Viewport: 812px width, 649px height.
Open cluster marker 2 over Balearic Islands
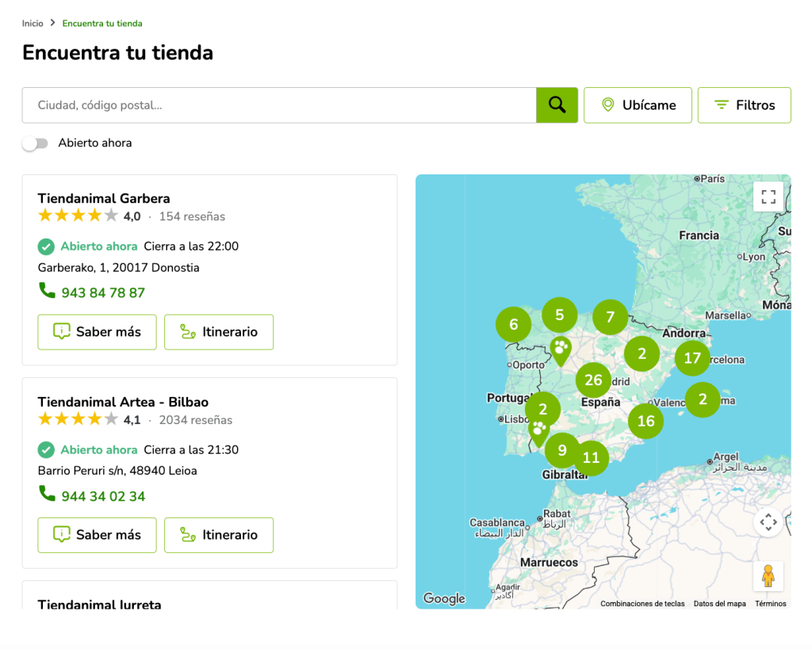click(703, 399)
